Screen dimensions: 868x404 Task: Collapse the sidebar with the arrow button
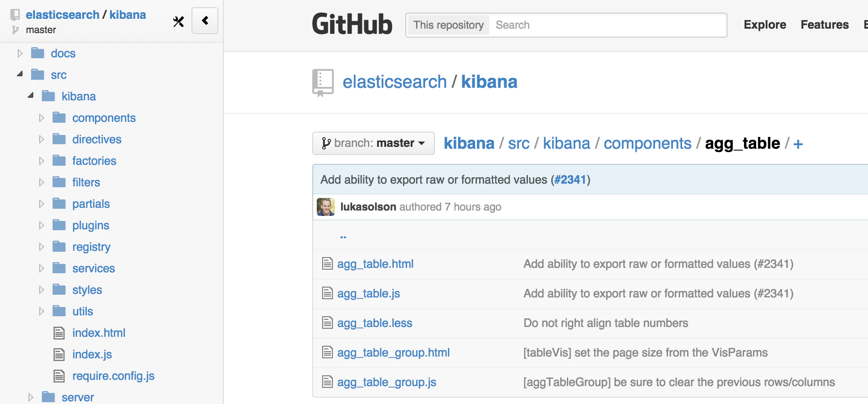click(205, 21)
